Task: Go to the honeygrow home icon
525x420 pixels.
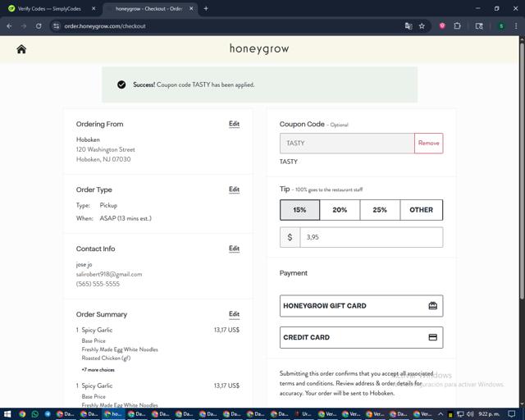Action: (x=21, y=49)
